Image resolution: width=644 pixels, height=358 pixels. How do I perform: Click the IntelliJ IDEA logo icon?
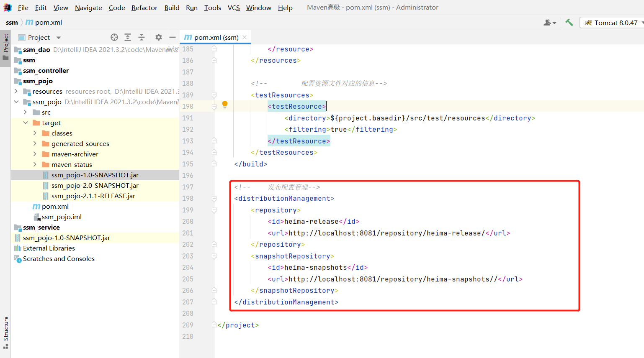8,8
